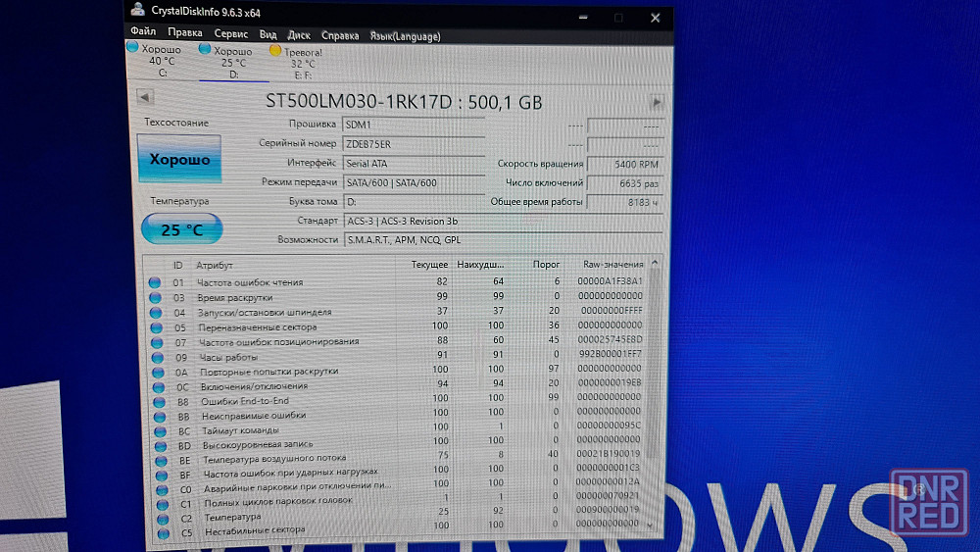This screenshot has width=980, height=552.
Task: Select row Запуски/остановки шпинделя
Action: tap(396, 312)
